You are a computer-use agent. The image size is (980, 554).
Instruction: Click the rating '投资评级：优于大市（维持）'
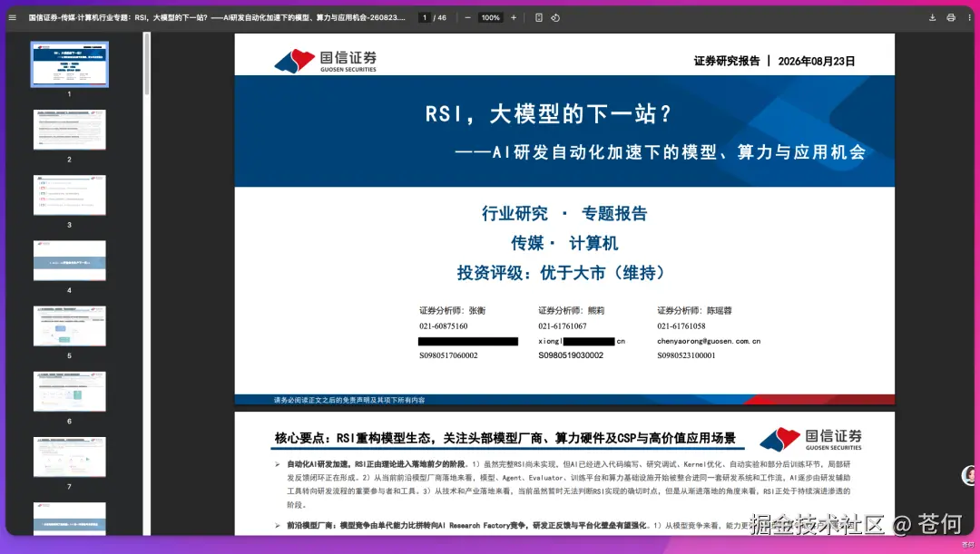click(562, 273)
